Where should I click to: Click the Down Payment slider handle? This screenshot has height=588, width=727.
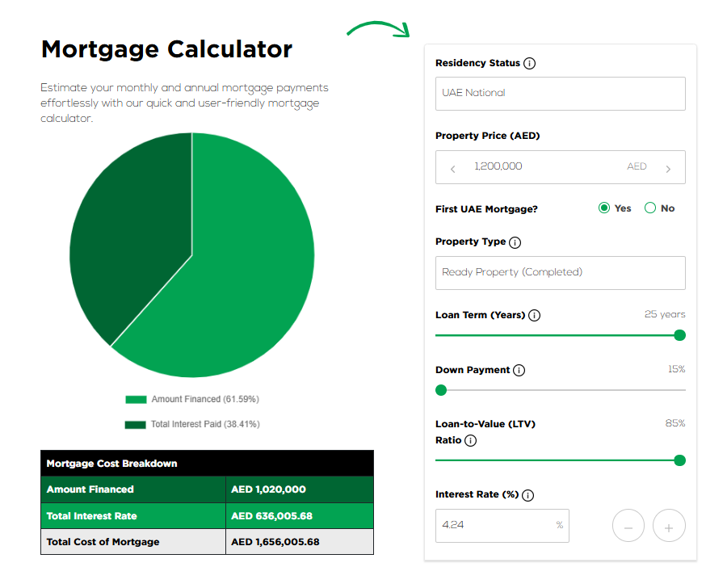[x=441, y=390]
